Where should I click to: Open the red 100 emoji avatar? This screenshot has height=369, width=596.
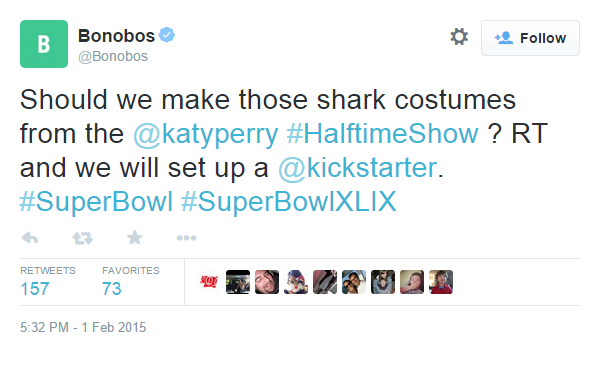tap(209, 282)
